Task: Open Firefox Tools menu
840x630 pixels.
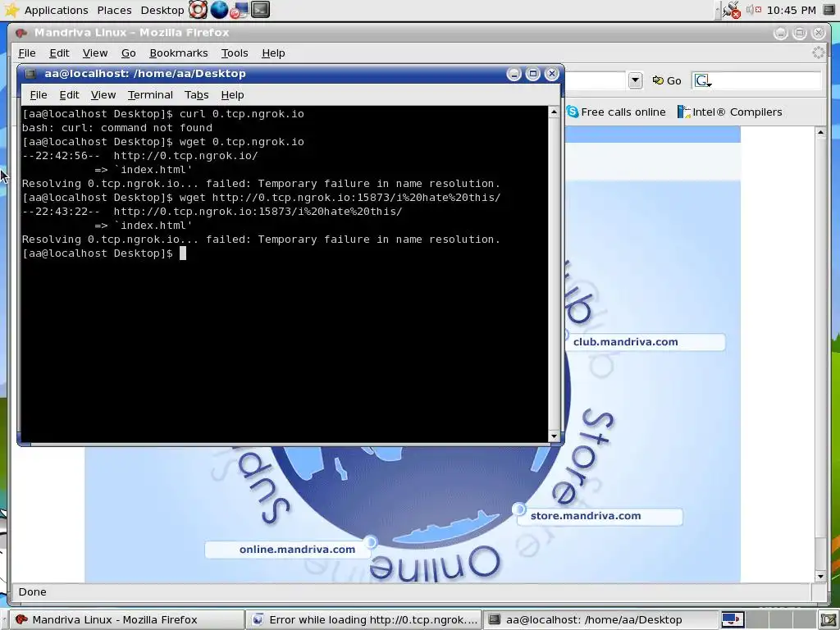Action: click(x=235, y=53)
